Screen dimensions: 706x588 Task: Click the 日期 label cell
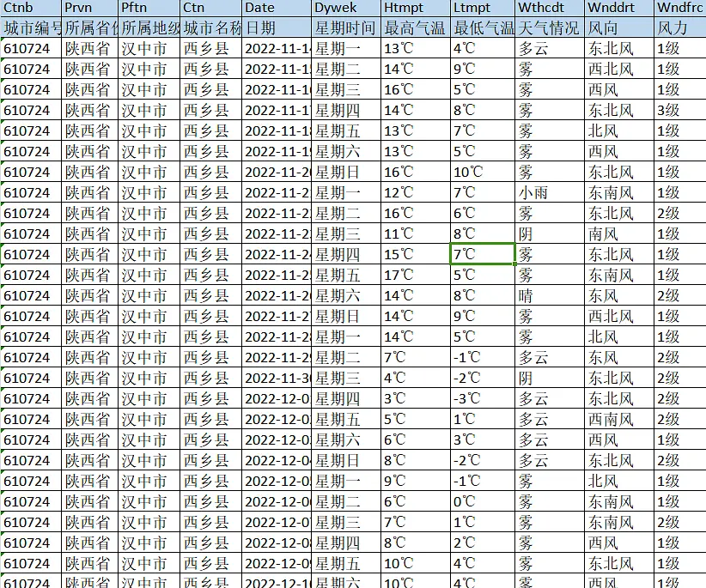(x=277, y=27)
